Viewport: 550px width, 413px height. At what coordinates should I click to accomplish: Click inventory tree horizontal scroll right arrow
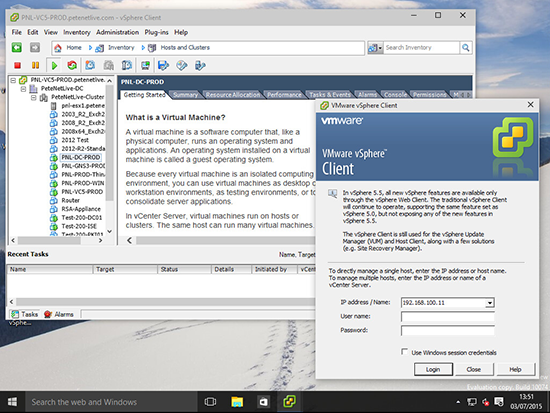click(101, 240)
